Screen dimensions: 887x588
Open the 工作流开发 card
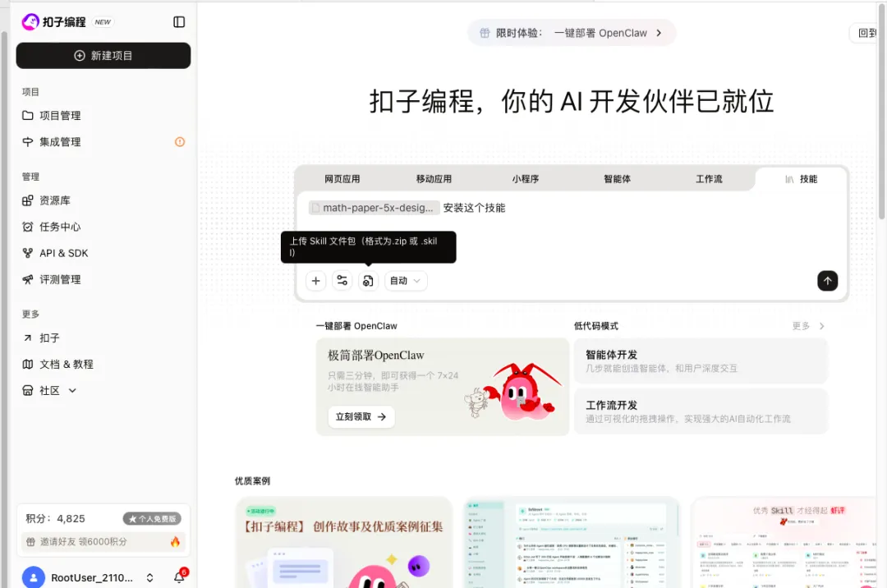701,411
